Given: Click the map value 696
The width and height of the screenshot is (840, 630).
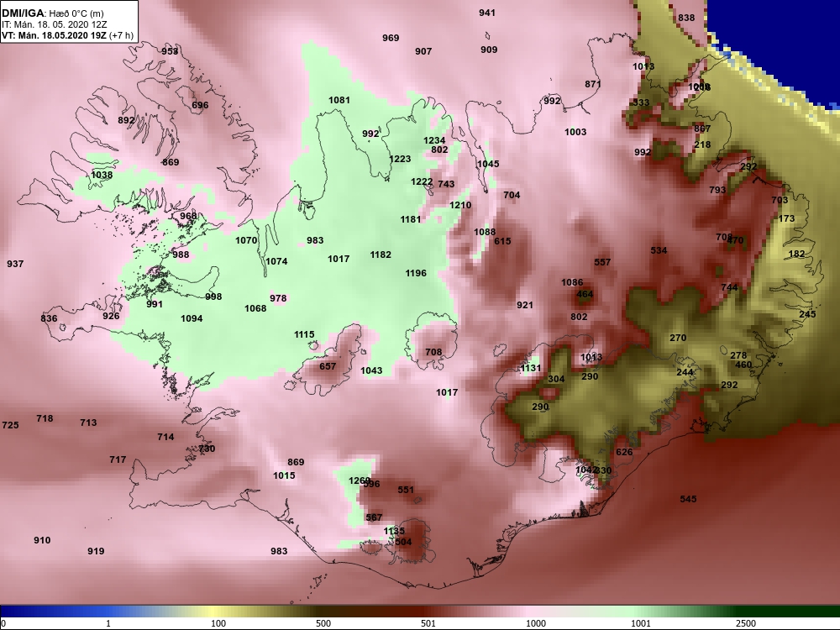Looking at the screenshot, I should tap(200, 106).
